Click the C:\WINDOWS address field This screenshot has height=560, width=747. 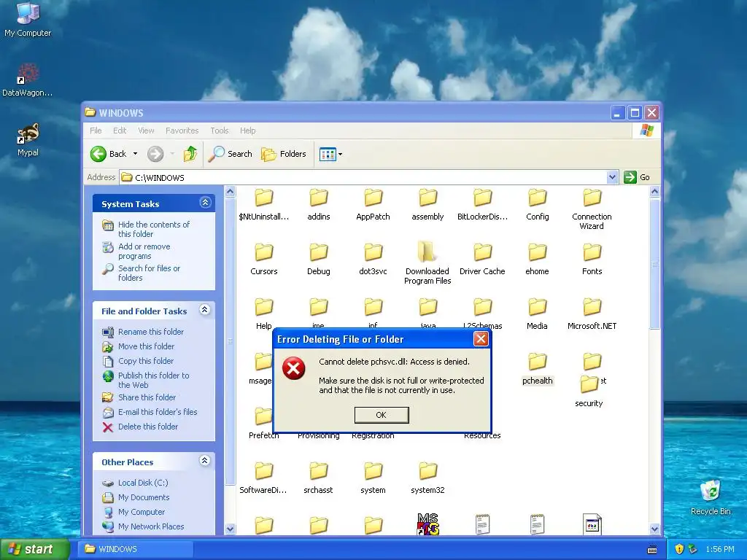363,177
